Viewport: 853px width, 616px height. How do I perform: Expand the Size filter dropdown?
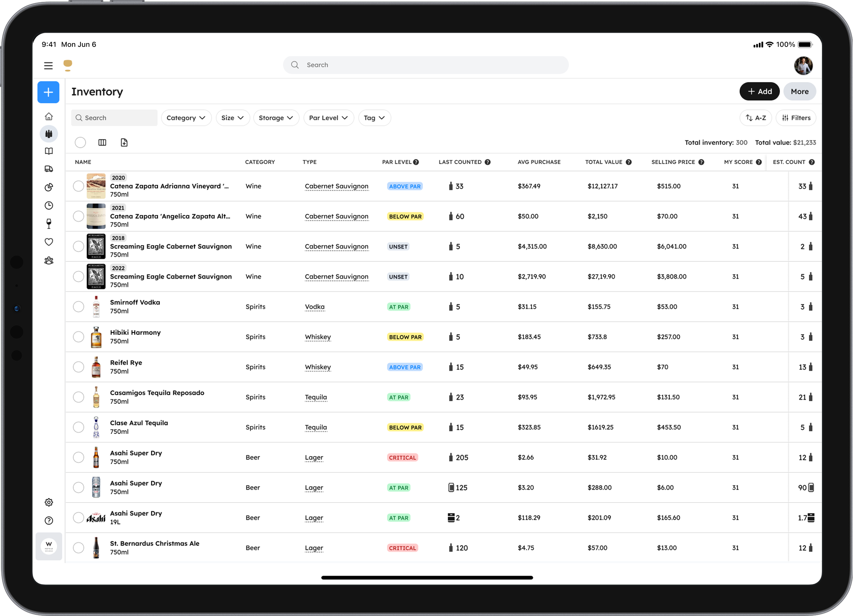232,118
